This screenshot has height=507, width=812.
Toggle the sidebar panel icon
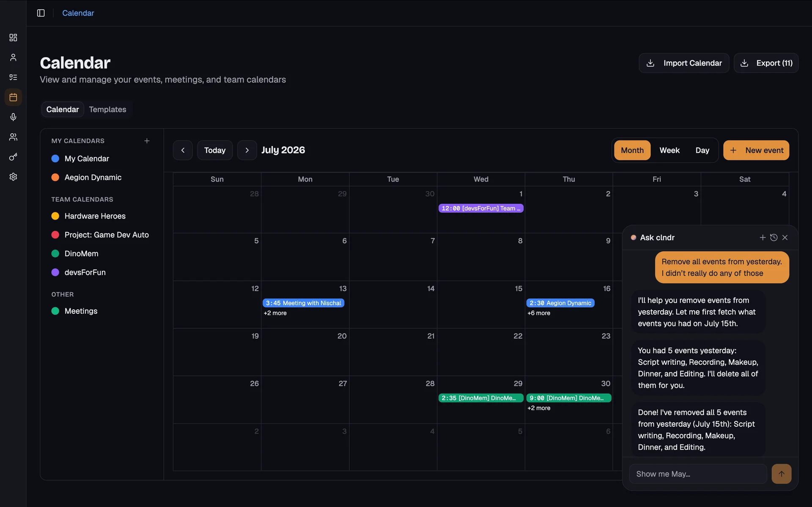41,13
